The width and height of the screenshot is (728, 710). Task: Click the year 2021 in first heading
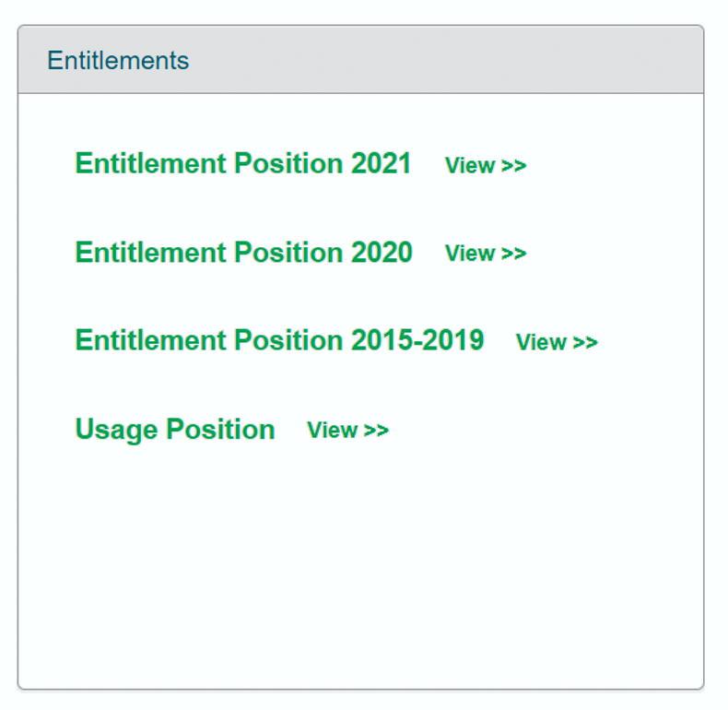(381, 163)
